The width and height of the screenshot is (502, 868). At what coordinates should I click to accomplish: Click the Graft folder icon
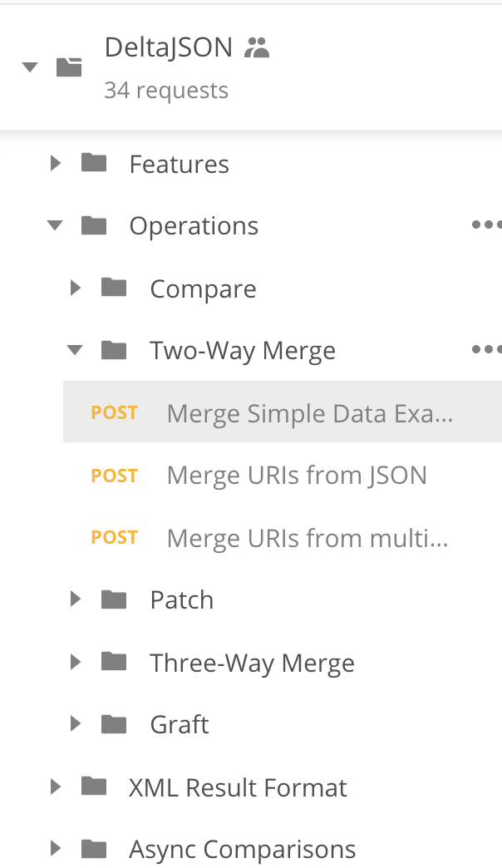tap(114, 724)
